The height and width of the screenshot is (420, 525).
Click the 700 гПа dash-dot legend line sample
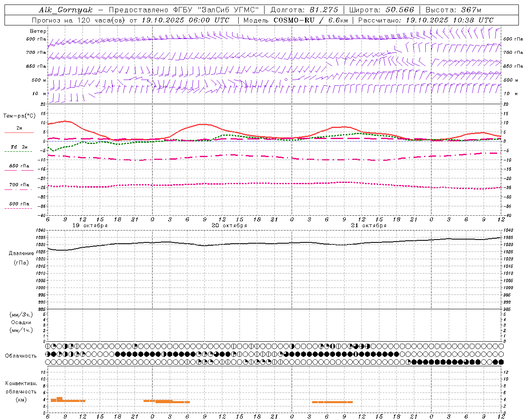[x=18, y=189]
